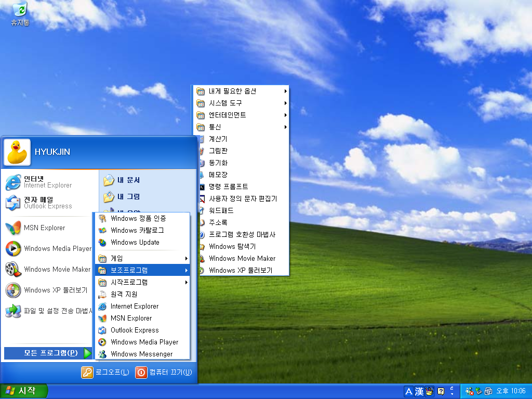Open 워드패드
532x399 pixels.
point(244,211)
